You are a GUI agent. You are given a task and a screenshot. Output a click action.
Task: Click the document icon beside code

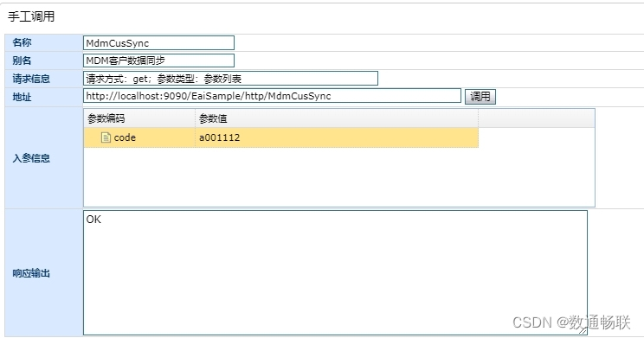(106, 137)
